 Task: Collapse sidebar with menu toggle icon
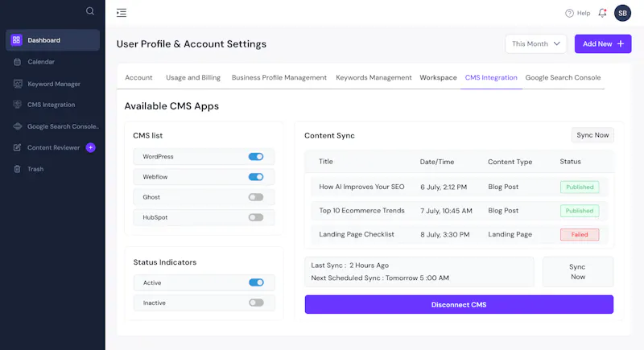122,13
